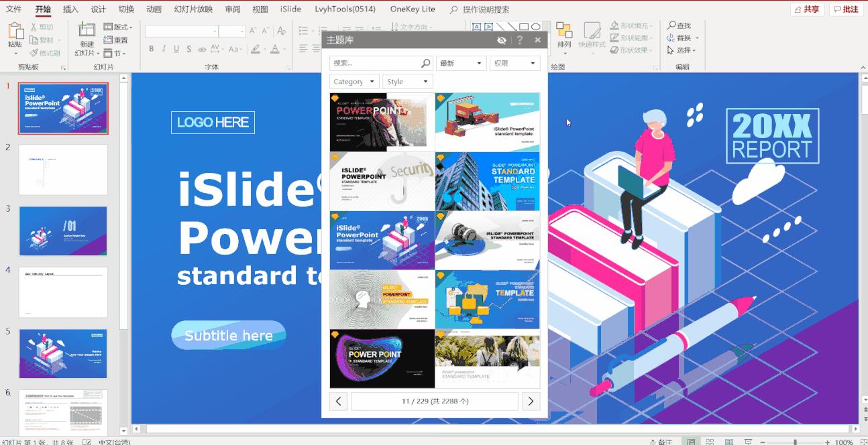Open the File (文件) menu
Viewport: 868px width, 445px height.
(x=13, y=9)
